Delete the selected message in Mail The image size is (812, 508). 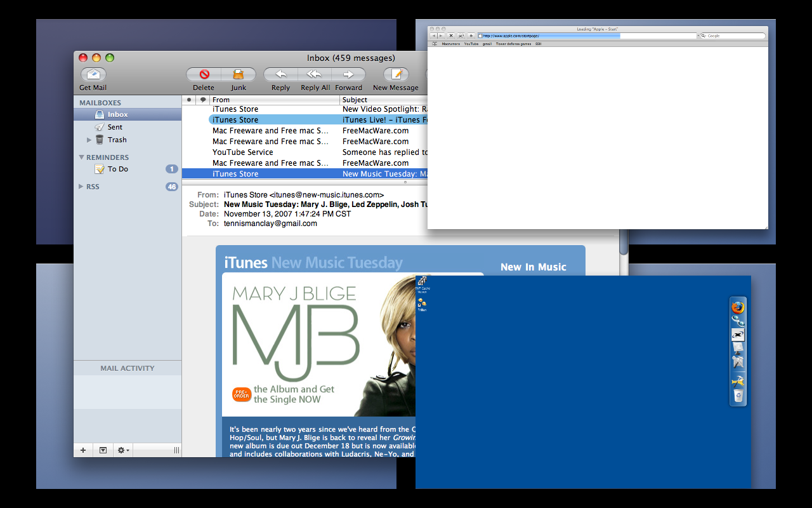click(204, 74)
